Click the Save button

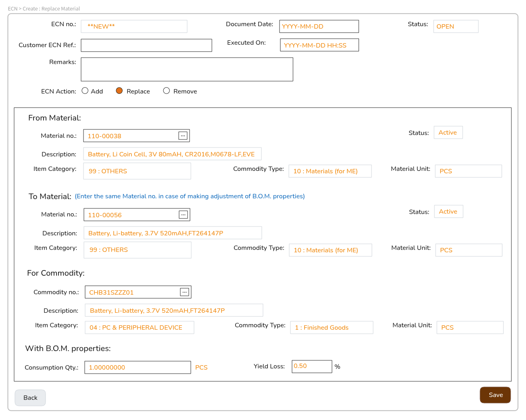(x=495, y=395)
